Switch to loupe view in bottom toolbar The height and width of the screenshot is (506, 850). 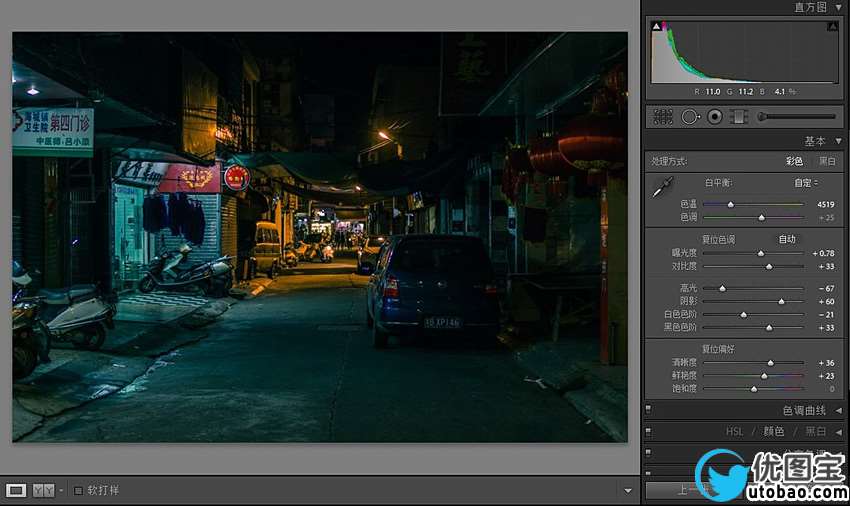[16, 490]
